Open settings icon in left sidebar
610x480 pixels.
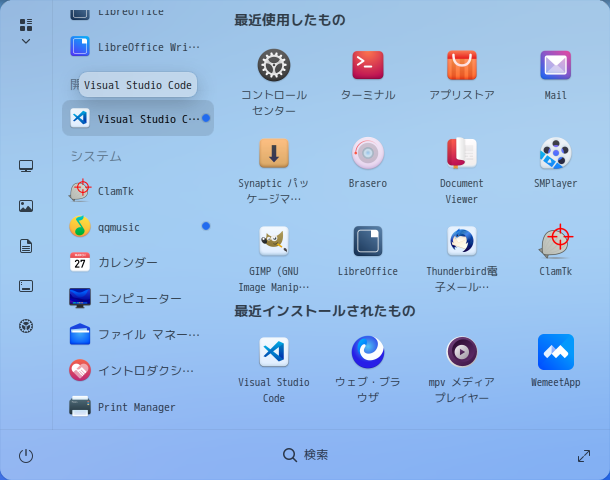click(x=26, y=326)
